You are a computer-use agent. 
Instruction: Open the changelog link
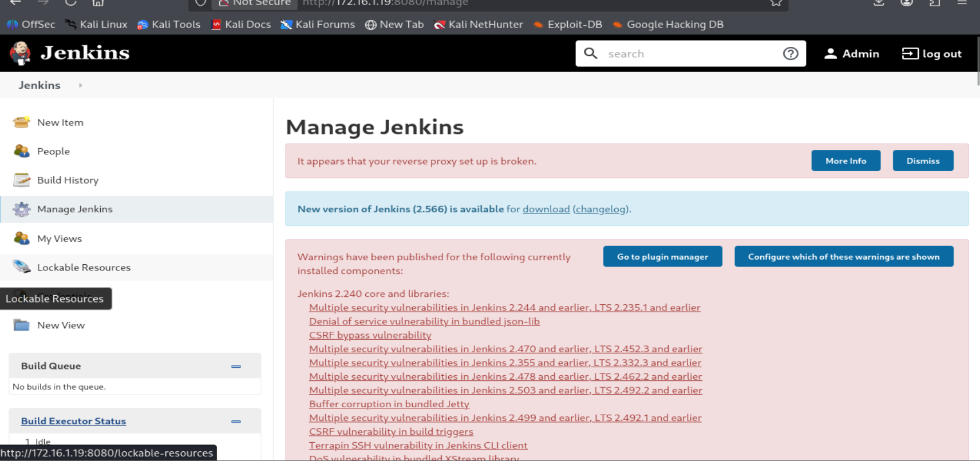pyautogui.click(x=601, y=209)
